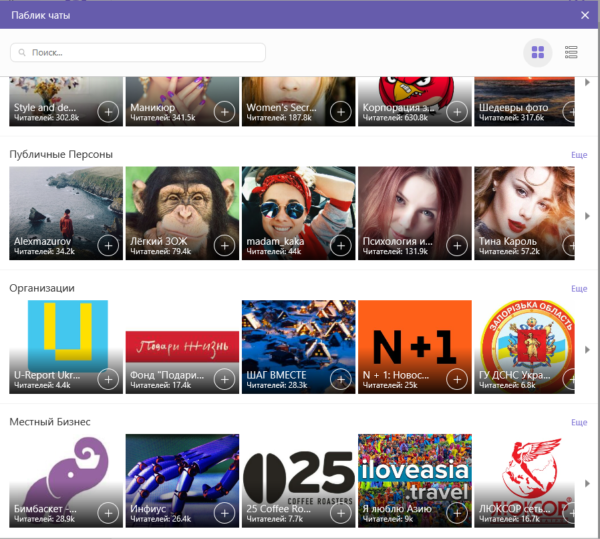Click the Местный Бизнес section heading
Screen dimensions: 600x539
(x=50, y=422)
